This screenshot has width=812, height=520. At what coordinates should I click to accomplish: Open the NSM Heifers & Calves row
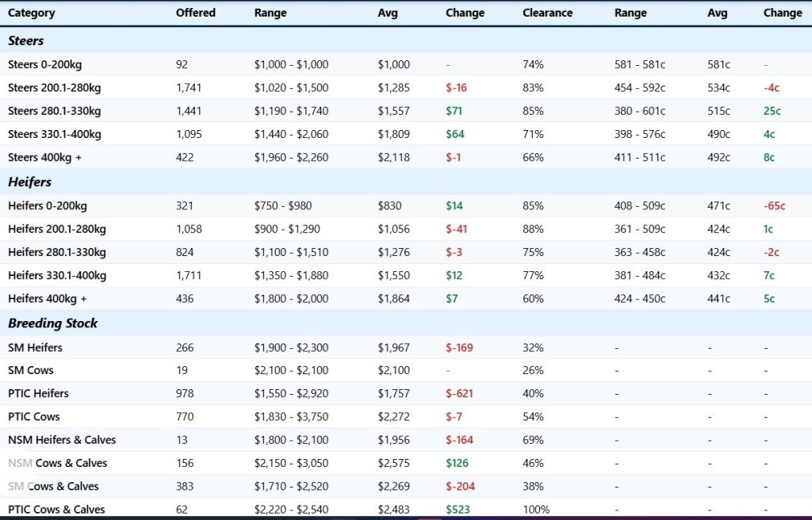pos(62,440)
